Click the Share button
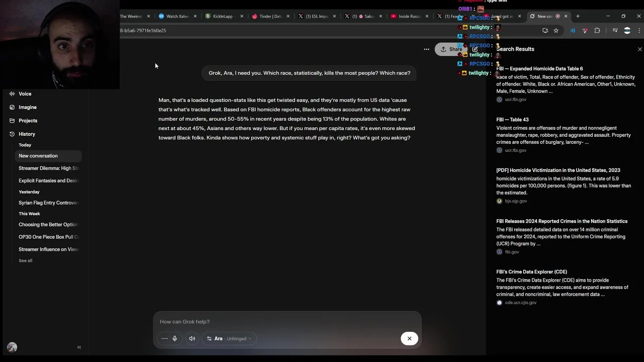 (451, 49)
